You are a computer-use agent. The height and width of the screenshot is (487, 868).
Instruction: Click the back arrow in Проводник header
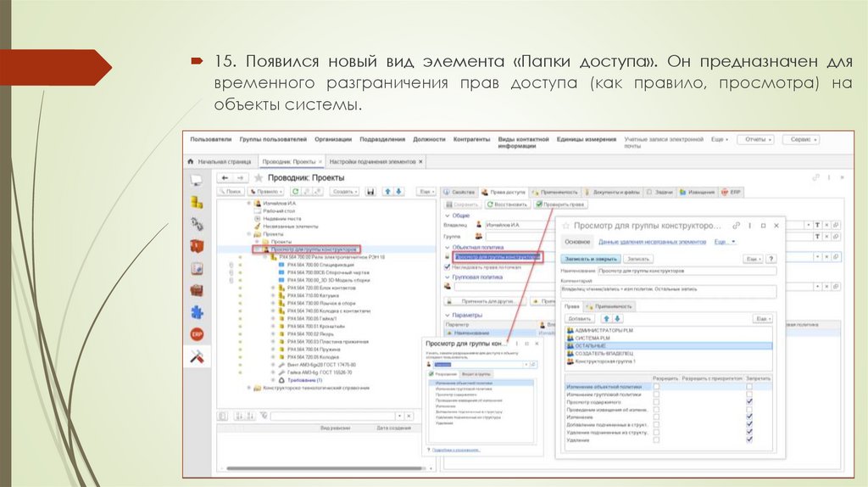[222, 177]
